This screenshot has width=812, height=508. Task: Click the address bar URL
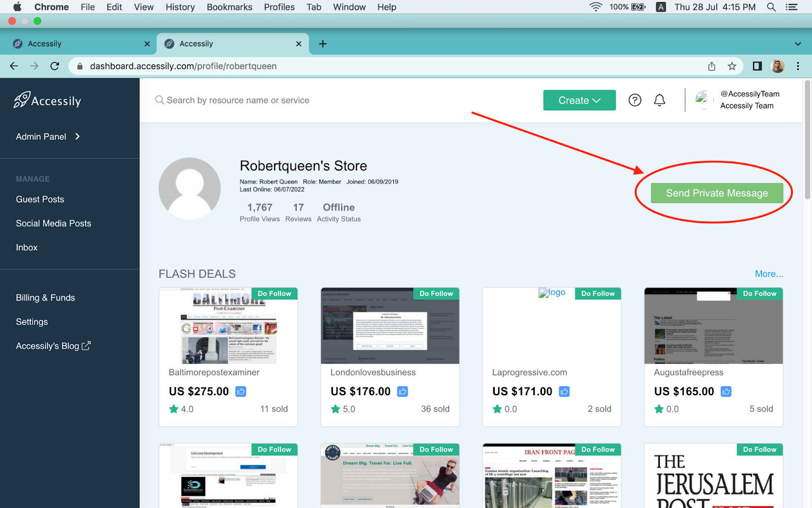(x=183, y=66)
